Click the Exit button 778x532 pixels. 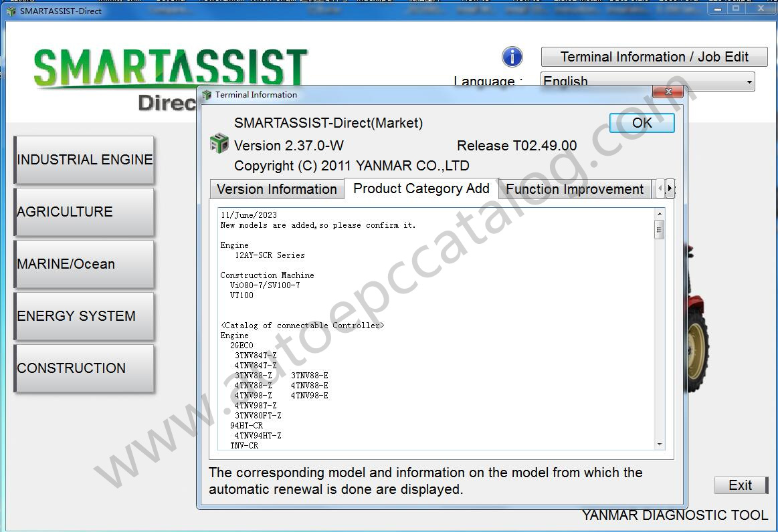click(x=740, y=485)
